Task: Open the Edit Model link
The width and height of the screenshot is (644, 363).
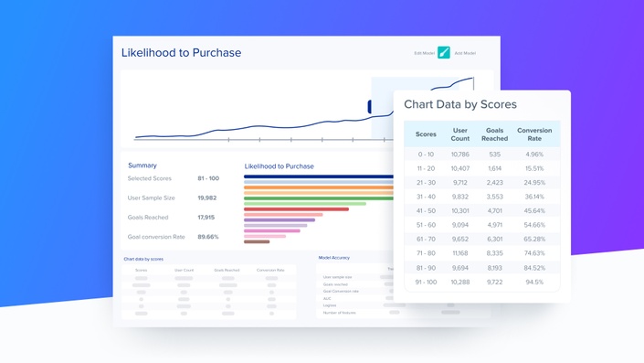Action: [424, 53]
